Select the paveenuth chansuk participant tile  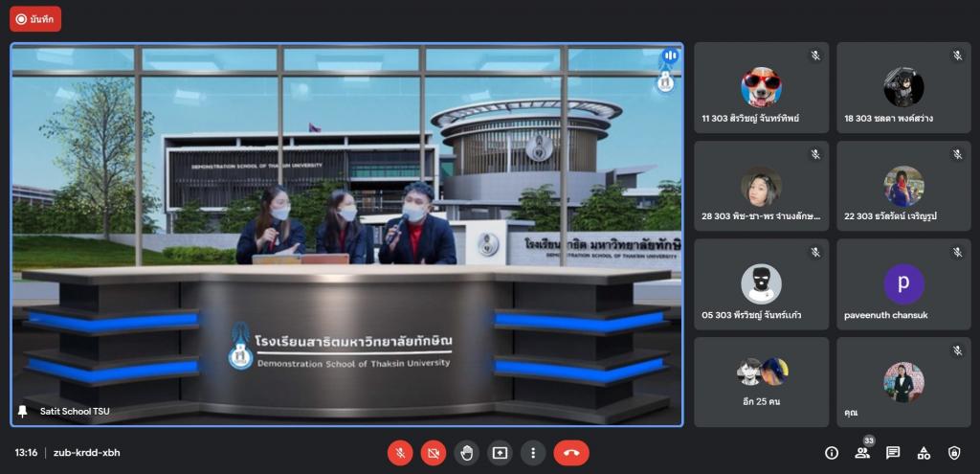coord(903,284)
